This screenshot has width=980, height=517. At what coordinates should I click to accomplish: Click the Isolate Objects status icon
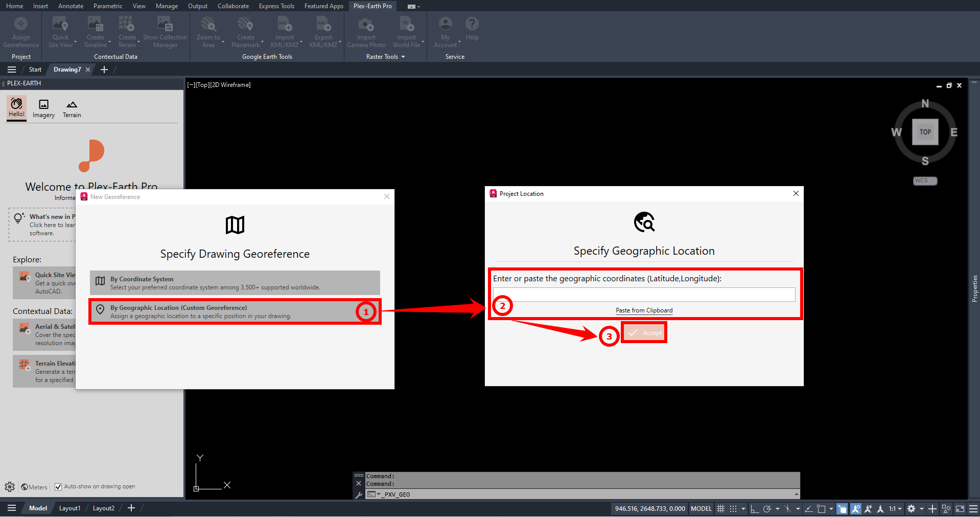(x=946, y=509)
